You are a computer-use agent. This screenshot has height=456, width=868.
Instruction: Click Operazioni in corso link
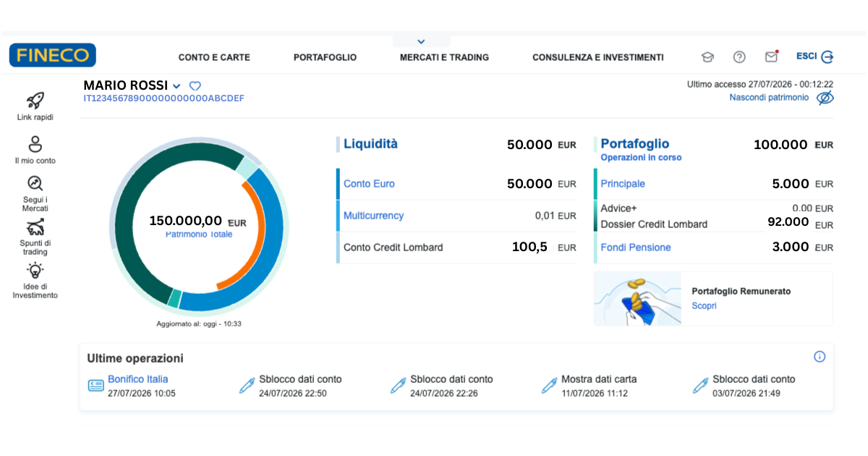[641, 157]
